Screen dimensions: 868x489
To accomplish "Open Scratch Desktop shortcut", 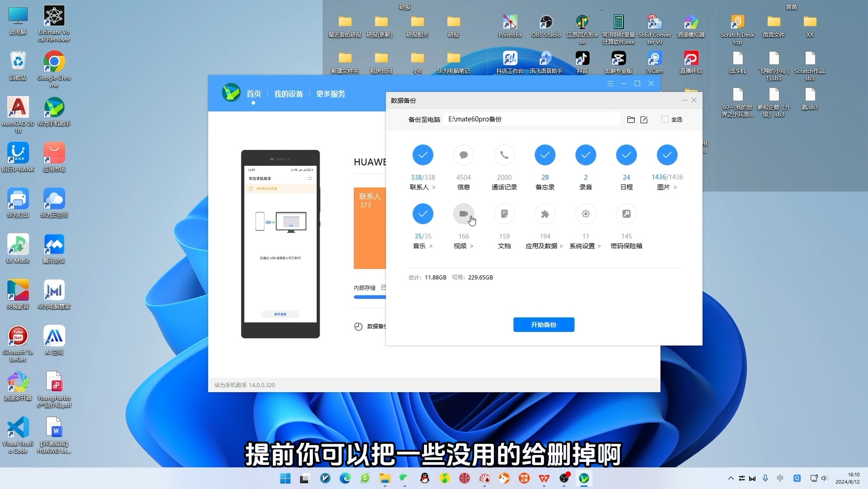I will coord(737,30).
